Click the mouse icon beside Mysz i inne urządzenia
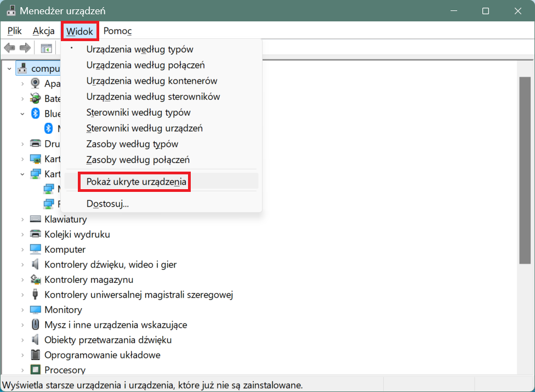The width and height of the screenshot is (535, 392). 35,325
